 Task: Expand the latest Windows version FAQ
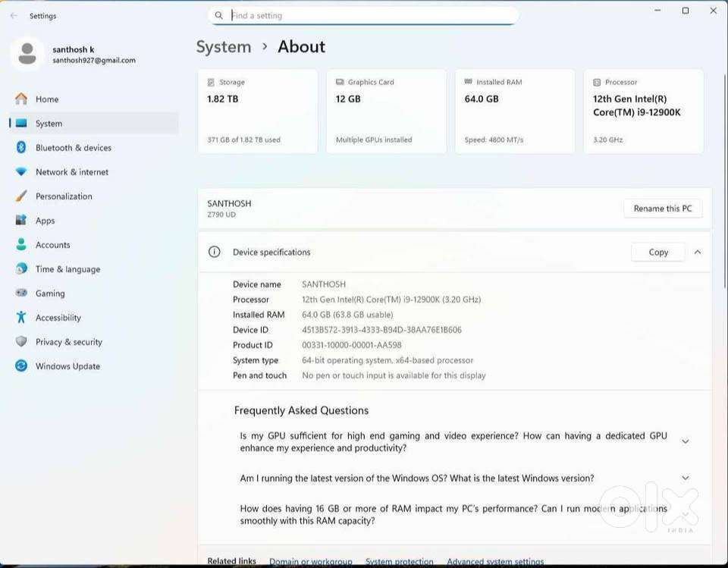click(685, 479)
